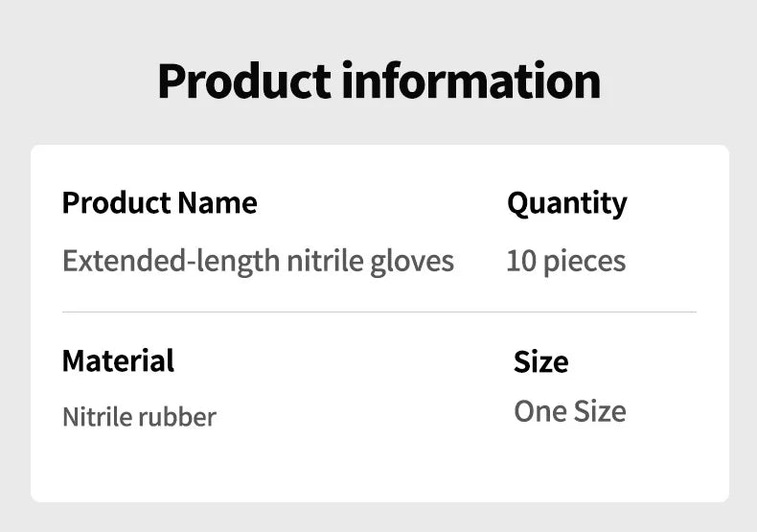
Task: Click the word "information" in the heading
Action: pos(470,81)
